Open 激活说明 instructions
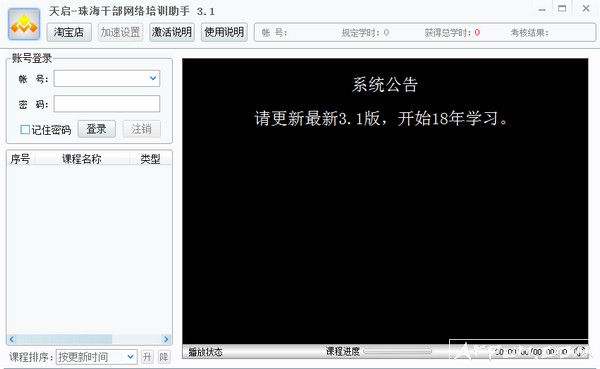This screenshot has width=600, height=369. click(172, 32)
